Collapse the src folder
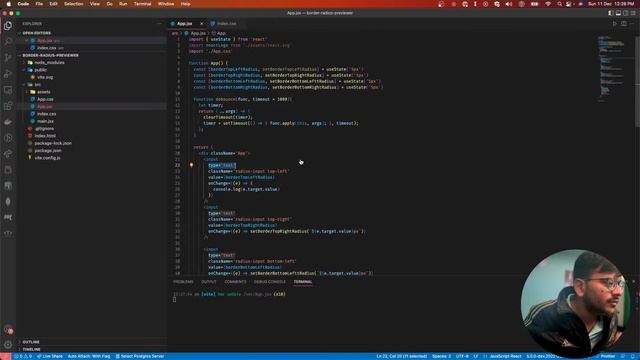This screenshot has width=640, height=360. [x=38, y=84]
